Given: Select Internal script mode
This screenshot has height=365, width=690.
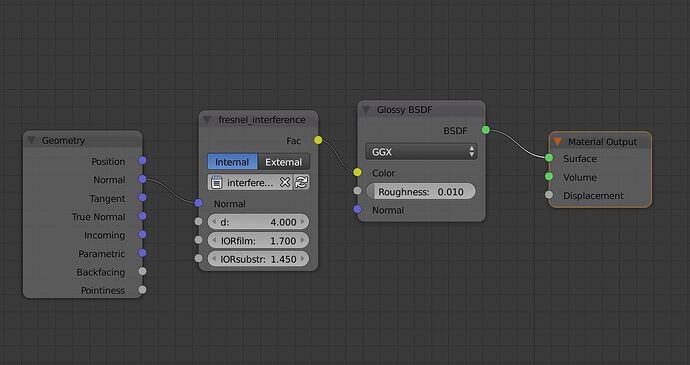Looking at the screenshot, I should 232,162.
